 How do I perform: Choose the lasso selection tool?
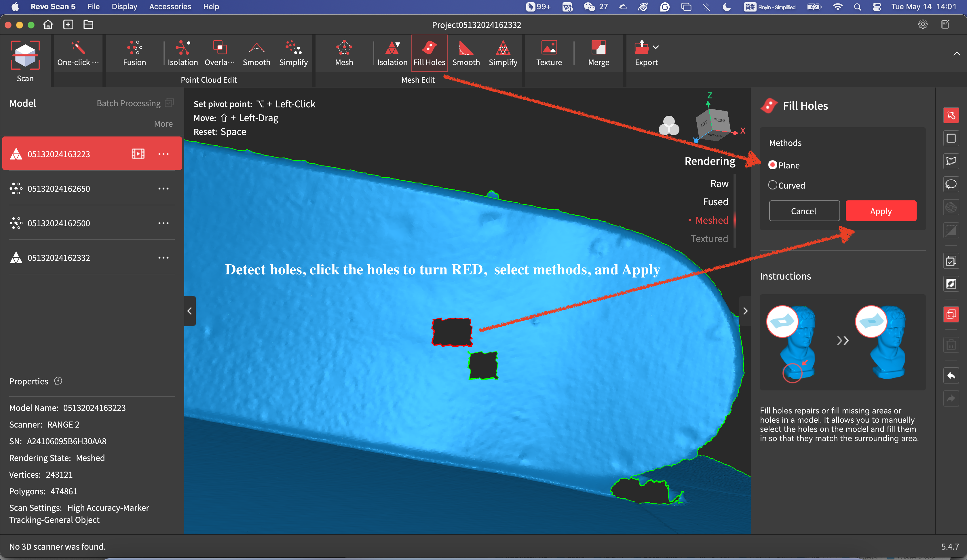pos(951,184)
